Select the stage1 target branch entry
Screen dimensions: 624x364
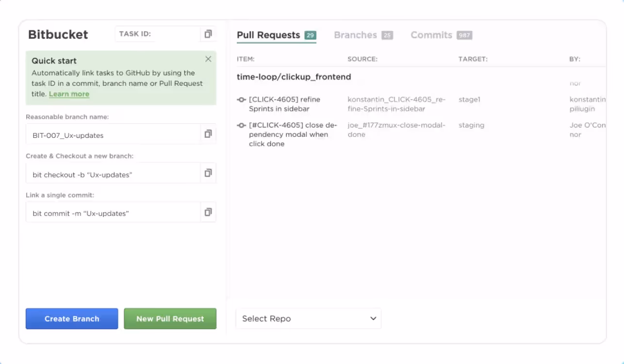(468, 99)
